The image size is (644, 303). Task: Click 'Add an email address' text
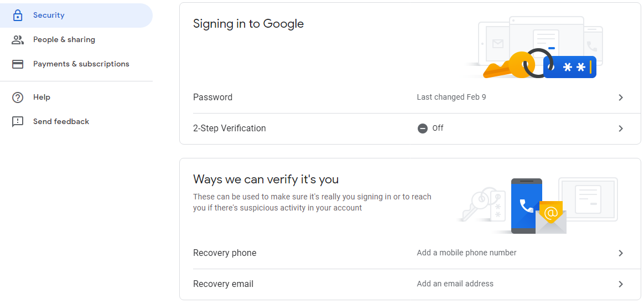pyautogui.click(x=455, y=284)
